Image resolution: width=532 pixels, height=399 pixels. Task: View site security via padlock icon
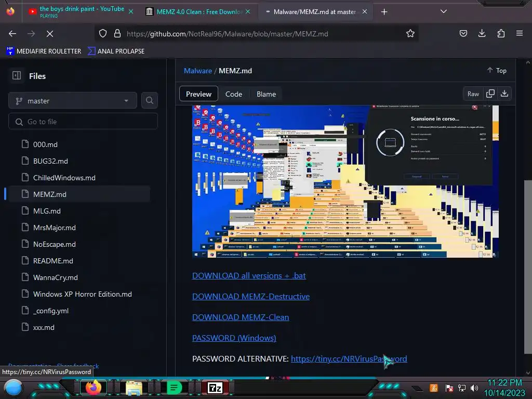pos(117,34)
